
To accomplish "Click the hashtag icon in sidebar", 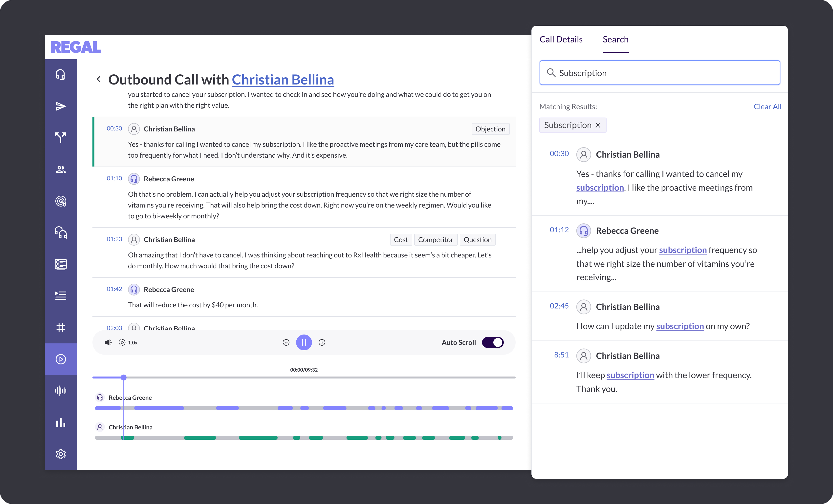I will [x=61, y=327].
